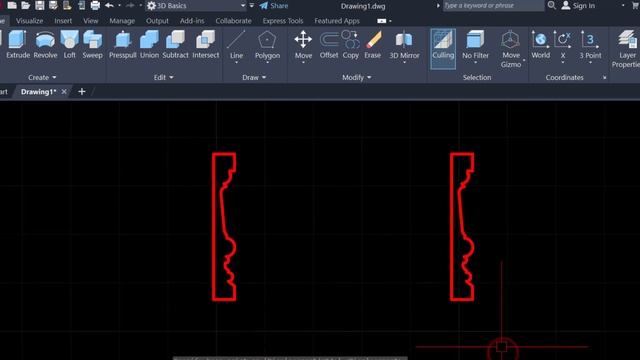Click the Open file folder icon
Image resolution: width=640 pixels, height=360 pixels.
pos(25,5)
